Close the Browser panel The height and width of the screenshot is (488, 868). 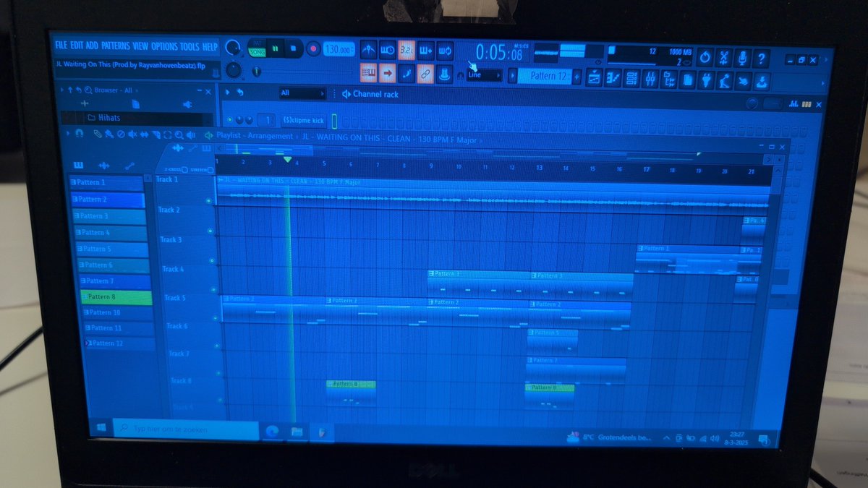click(208, 92)
